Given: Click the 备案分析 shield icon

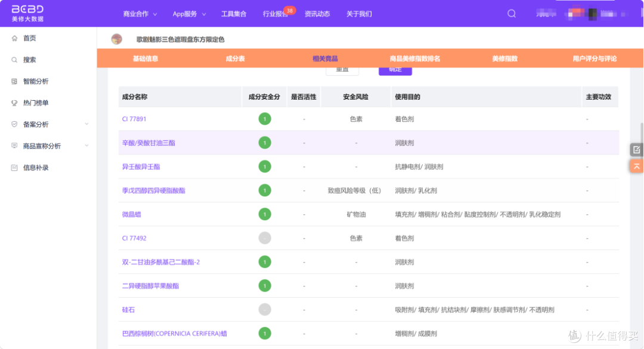Looking at the screenshot, I should pyautogui.click(x=14, y=124).
